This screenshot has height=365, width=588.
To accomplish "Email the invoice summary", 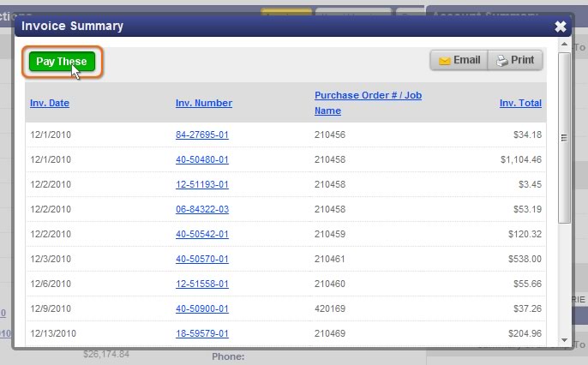I will (x=459, y=60).
